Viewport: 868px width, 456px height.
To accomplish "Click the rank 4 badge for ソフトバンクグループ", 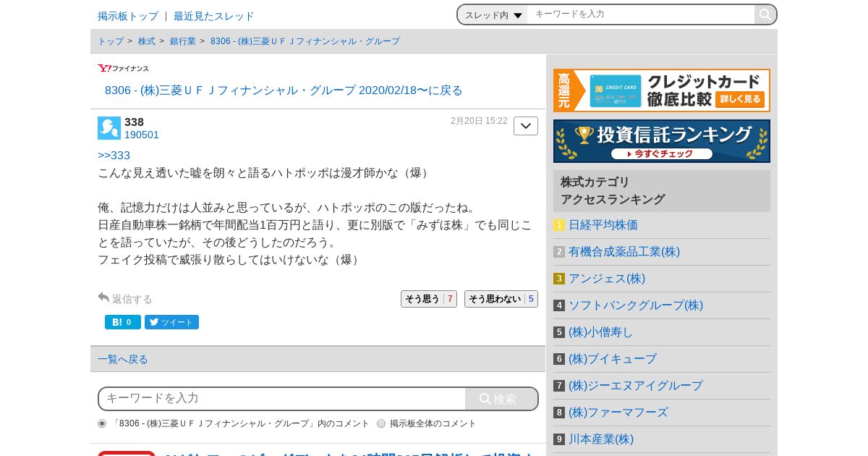I will (559, 305).
